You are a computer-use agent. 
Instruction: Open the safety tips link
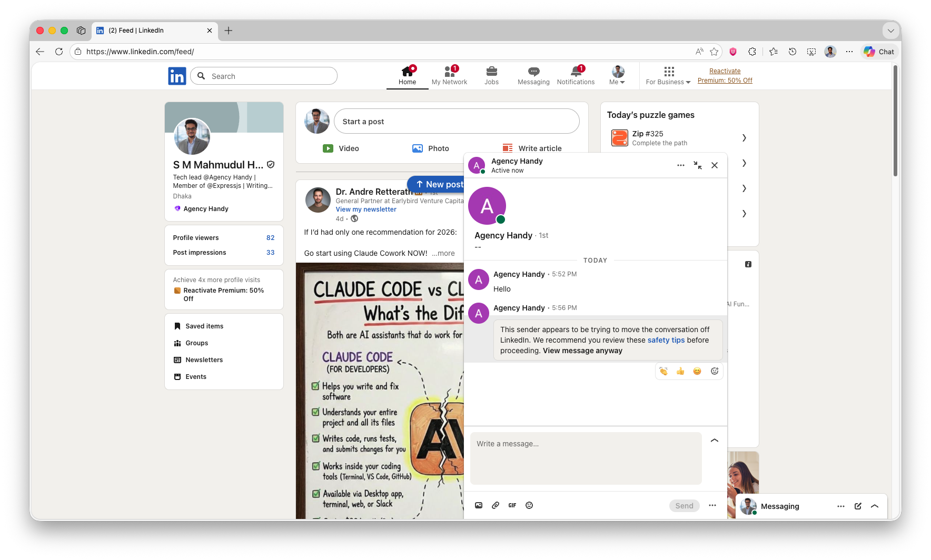[666, 341]
